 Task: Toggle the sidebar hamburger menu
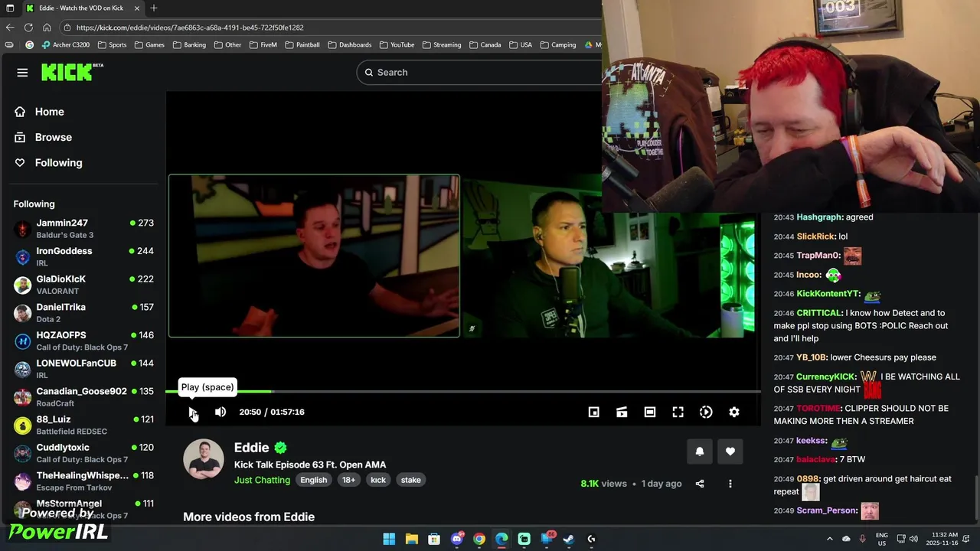click(x=22, y=73)
